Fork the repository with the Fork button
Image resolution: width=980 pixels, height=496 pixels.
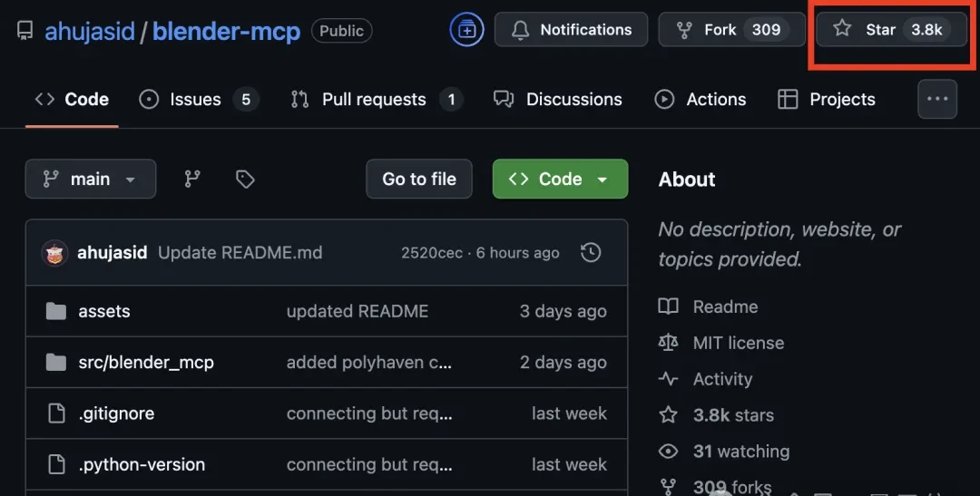pyautogui.click(x=731, y=29)
